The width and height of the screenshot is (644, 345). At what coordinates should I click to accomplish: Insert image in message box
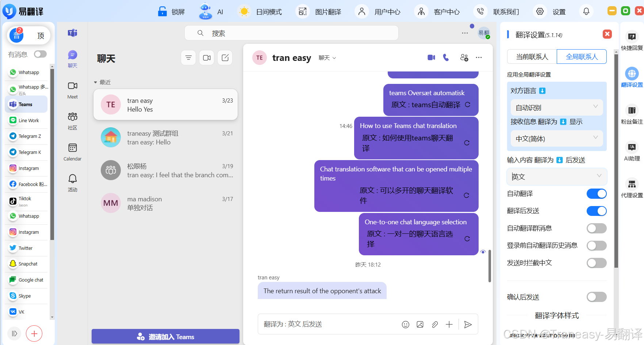420,325
